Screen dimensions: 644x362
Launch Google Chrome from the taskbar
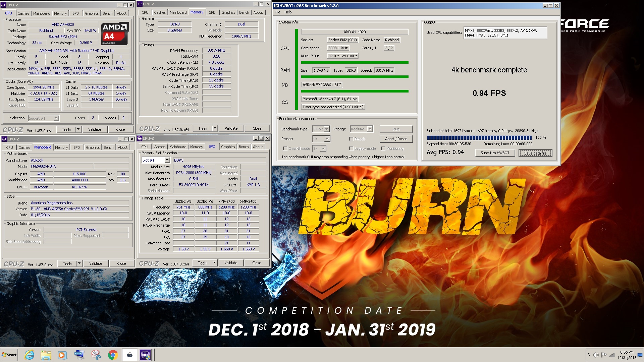point(113,355)
